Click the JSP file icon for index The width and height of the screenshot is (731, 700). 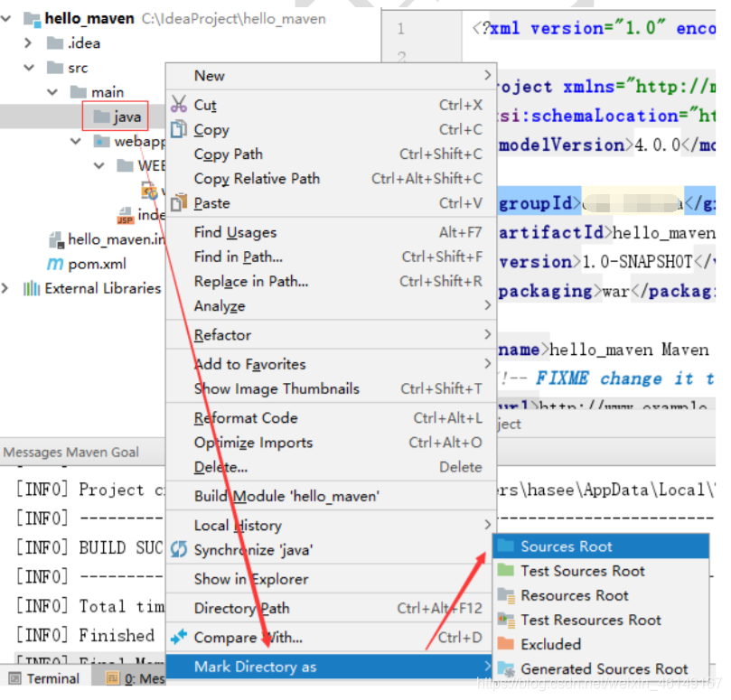pyautogui.click(x=125, y=215)
